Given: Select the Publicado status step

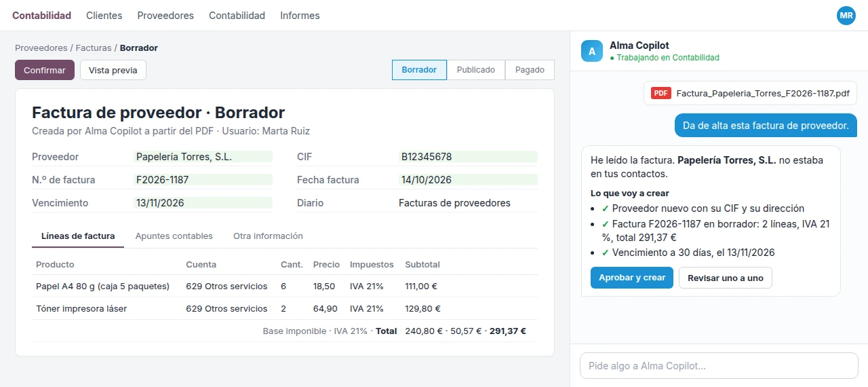Looking at the screenshot, I should click(x=476, y=70).
